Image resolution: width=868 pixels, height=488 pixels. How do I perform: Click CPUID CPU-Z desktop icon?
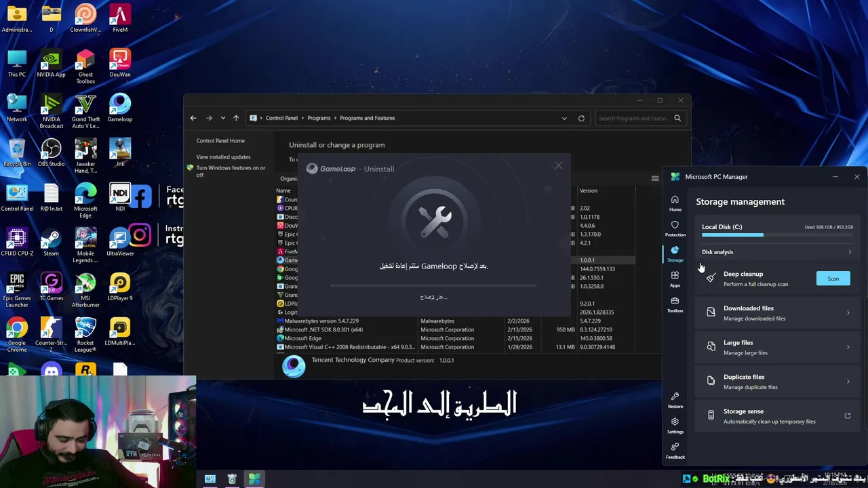(17, 242)
